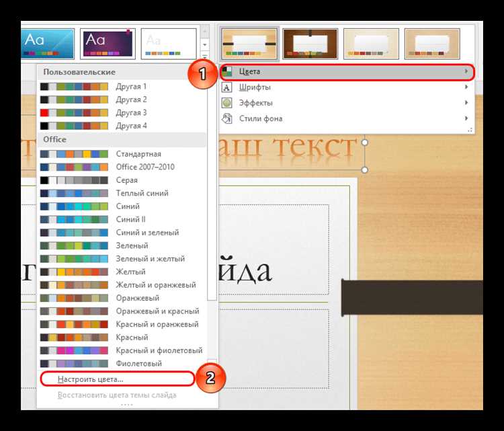Expand arrow next to Эффекты
This screenshot has width=504, height=431.
466,103
